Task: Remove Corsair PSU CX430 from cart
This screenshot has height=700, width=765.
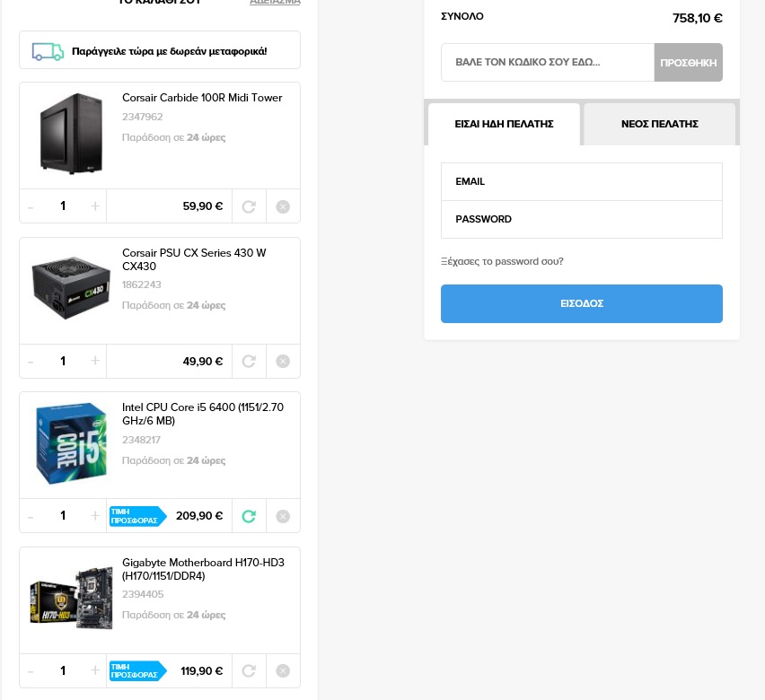Action: tap(283, 361)
